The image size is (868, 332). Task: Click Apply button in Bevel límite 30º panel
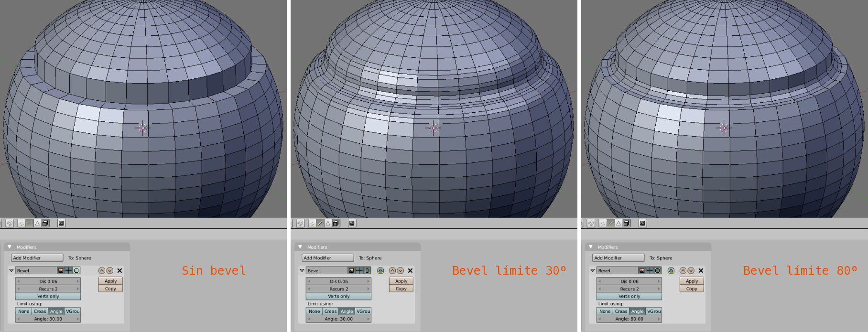click(401, 281)
